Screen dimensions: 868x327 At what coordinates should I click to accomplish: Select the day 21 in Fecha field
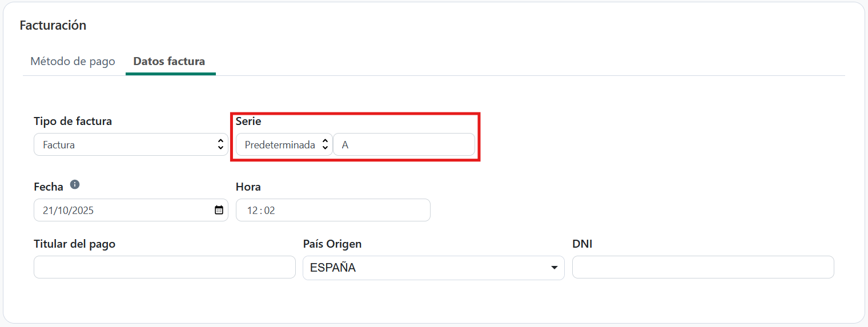(48, 211)
